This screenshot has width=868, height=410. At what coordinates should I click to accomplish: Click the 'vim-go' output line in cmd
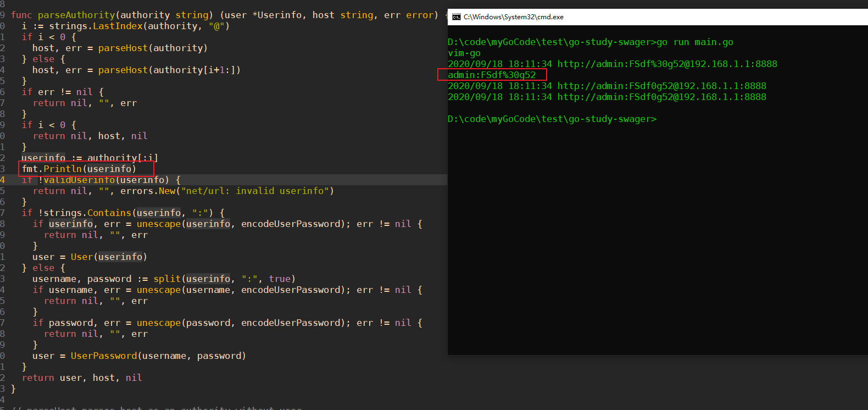[464, 53]
